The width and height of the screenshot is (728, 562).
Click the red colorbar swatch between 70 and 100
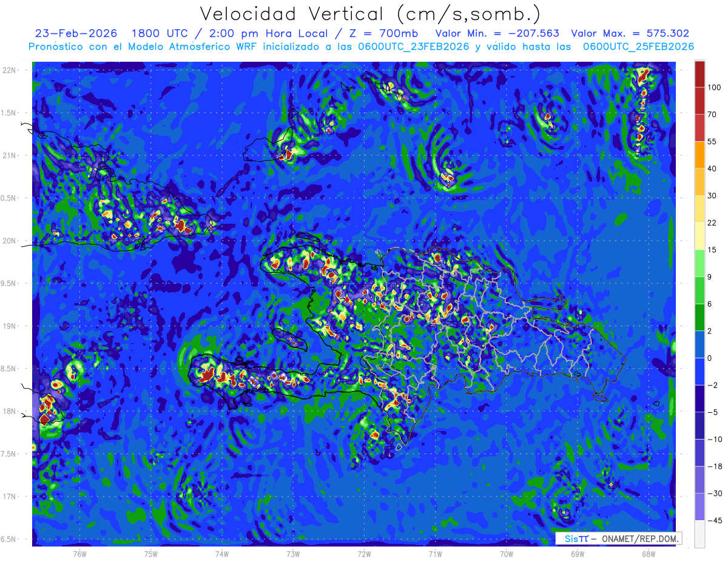pyautogui.click(x=699, y=101)
